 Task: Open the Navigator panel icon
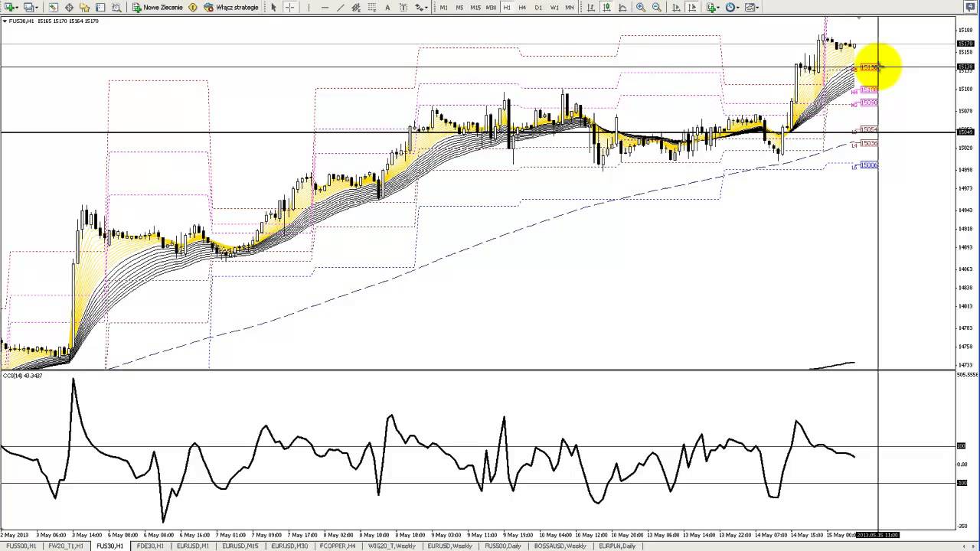click(84, 7)
